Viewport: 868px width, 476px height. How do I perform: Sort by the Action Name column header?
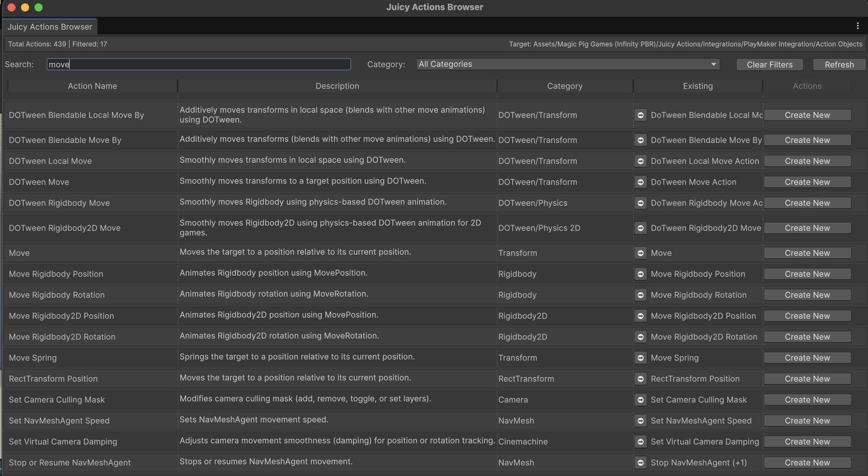[x=92, y=86]
